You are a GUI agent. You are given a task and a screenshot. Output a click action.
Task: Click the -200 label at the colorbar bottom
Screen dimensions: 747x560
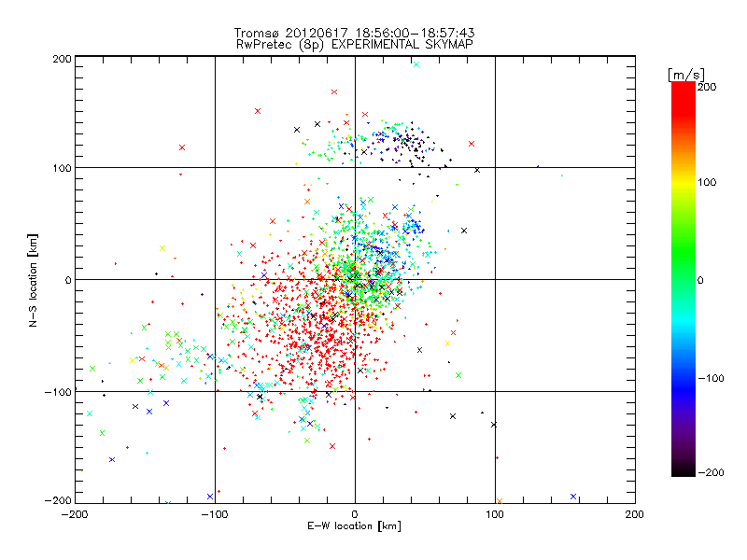pos(711,472)
